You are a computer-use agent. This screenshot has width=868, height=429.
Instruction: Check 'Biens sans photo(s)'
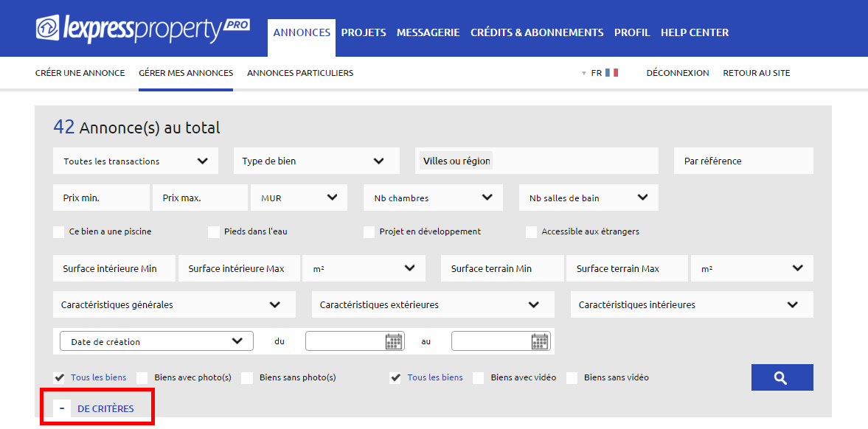tap(248, 378)
